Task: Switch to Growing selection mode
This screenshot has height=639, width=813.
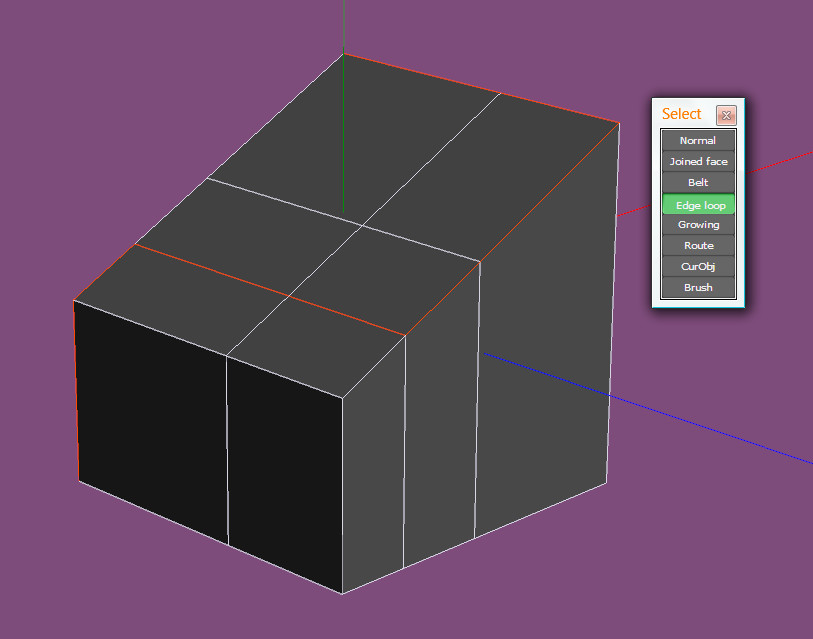Action: click(x=698, y=225)
